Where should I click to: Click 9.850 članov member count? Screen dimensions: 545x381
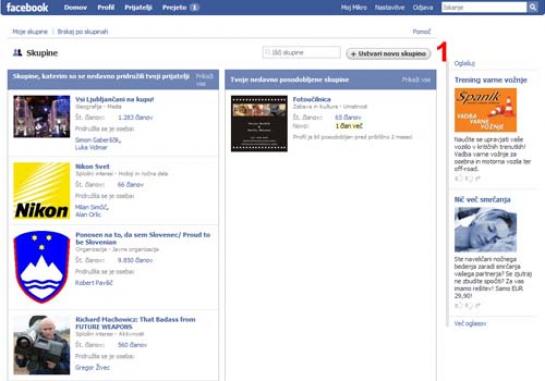tap(135, 260)
